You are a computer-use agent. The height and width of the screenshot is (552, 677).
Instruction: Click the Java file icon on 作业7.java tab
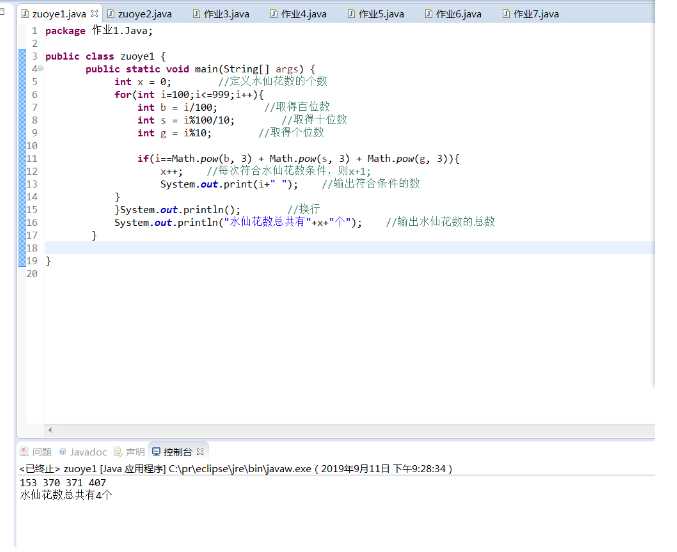click(506, 13)
